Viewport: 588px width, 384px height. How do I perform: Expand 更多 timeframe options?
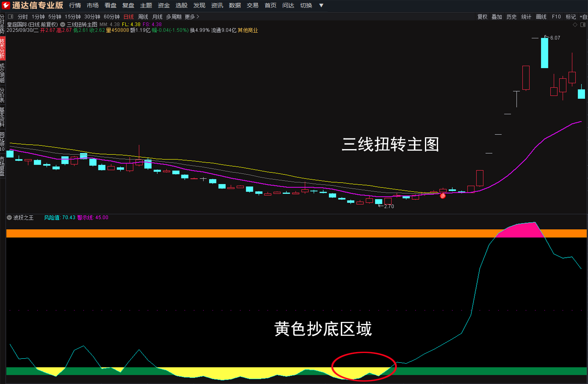tap(192, 17)
